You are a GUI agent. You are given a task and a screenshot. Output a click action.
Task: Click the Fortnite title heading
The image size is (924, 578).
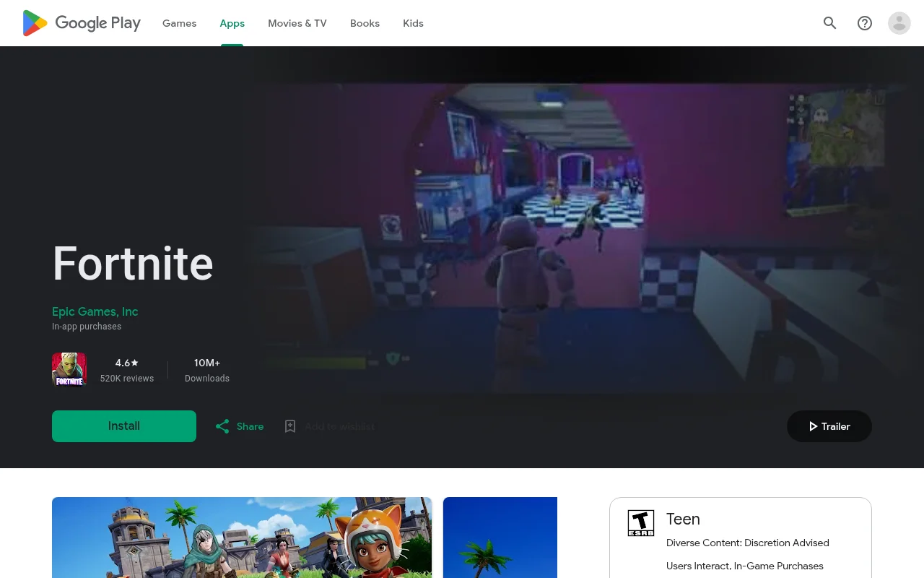(133, 263)
